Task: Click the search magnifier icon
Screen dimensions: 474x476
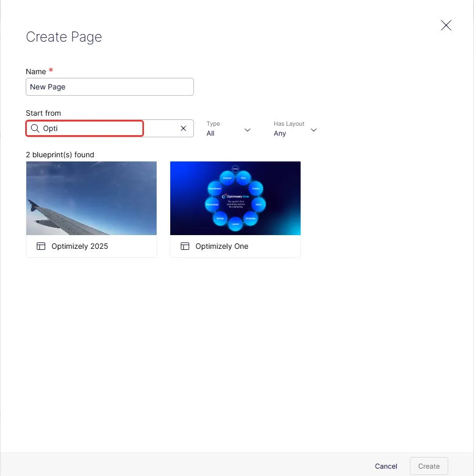Action: coord(35,128)
